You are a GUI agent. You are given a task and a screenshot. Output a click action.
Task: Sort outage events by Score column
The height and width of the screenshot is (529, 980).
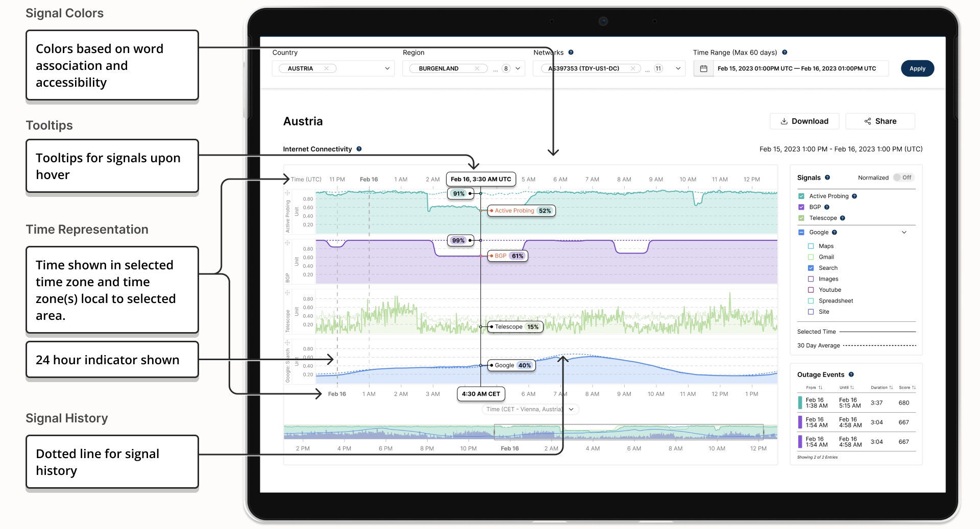pyautogui.click(x=907, y=388)
